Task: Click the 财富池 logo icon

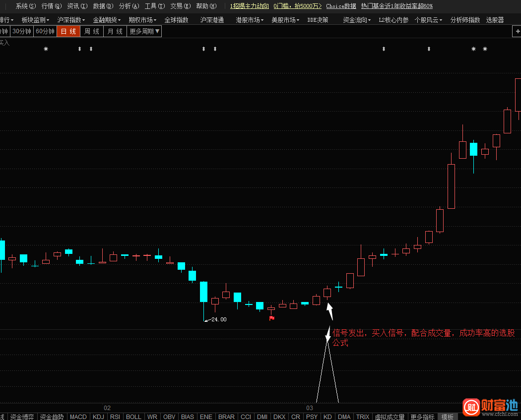Action: 472,408
